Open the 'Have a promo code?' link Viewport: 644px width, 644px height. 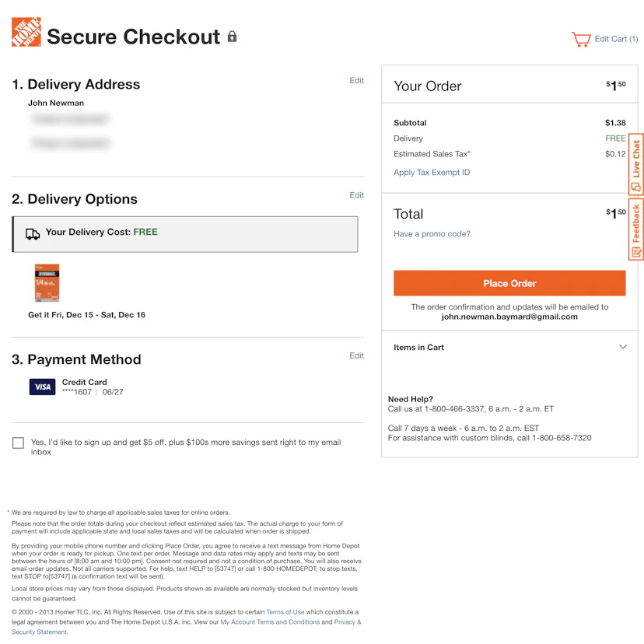tap(432, 233)
